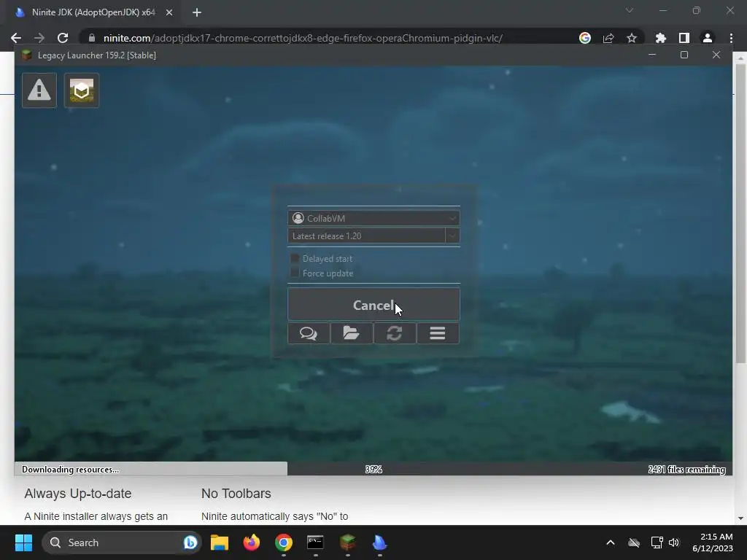The height and width of the screenshot is (560, 747).
Task: Click Chrome's forward navigation arrow
Action: pyautogui.click(x=39, y=38)
